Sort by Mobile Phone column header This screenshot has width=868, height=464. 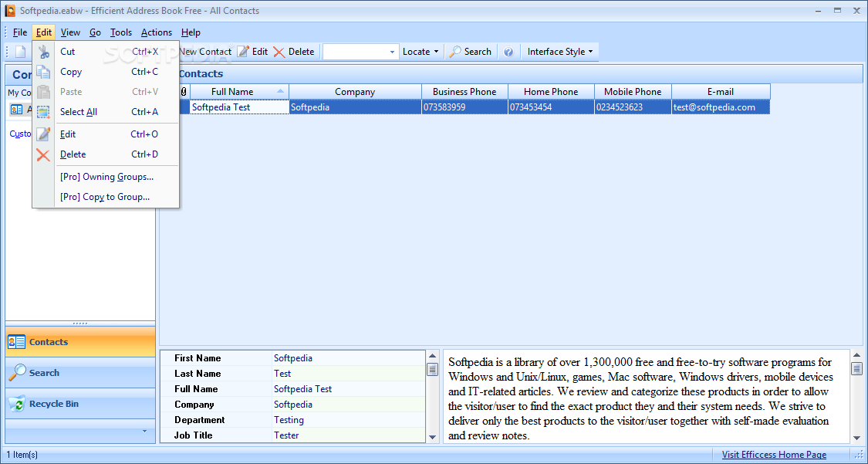click(633, 91)
